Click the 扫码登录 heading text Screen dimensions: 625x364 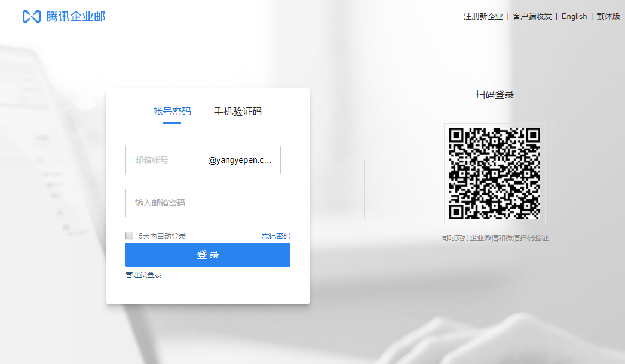(x=495, y=95)
